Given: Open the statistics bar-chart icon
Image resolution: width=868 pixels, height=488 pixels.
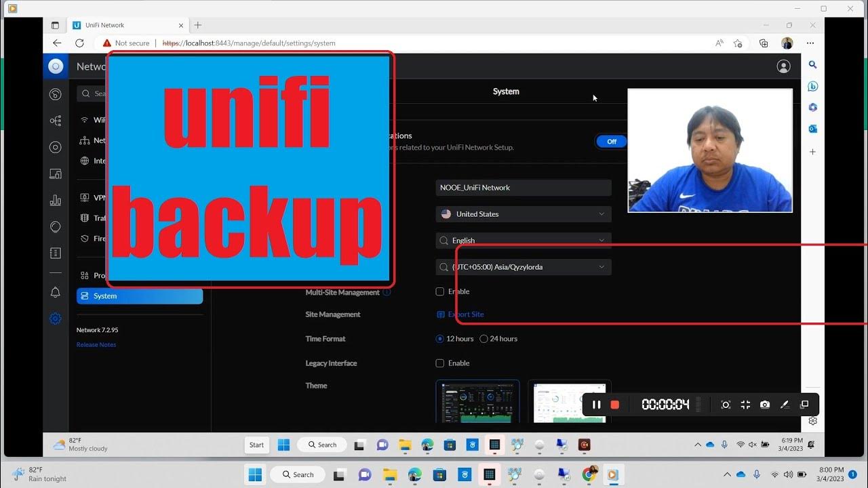Looking at the screenshot, I should (x=56, y=200).
